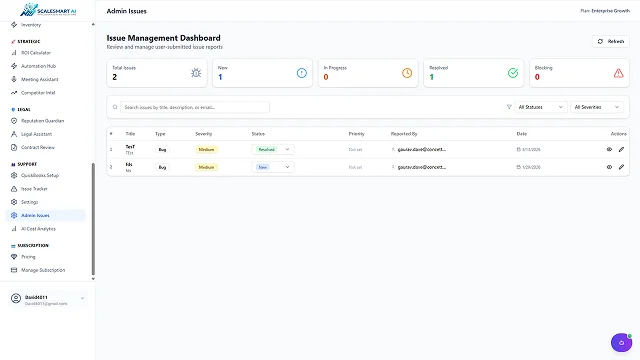
Task: View details of issue number 2 (eye icon)
Action: [x=609, y=167]
